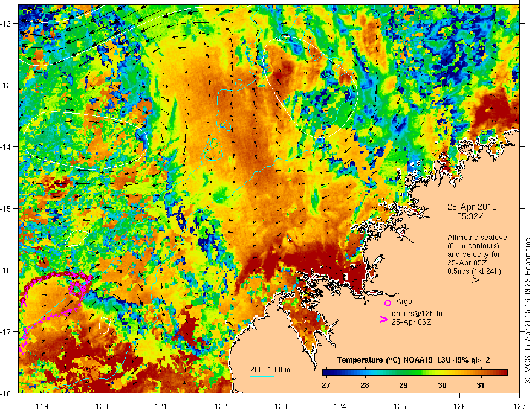Viewport: 532px width, 411px height.
Task: Click the latitude axis label -17
Action: [x=7, y=332]
